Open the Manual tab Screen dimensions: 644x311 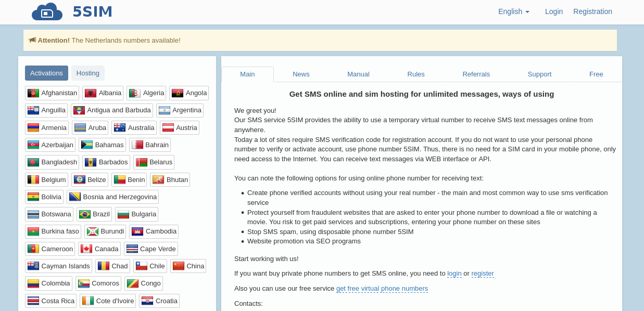click(x=358, y=74)
